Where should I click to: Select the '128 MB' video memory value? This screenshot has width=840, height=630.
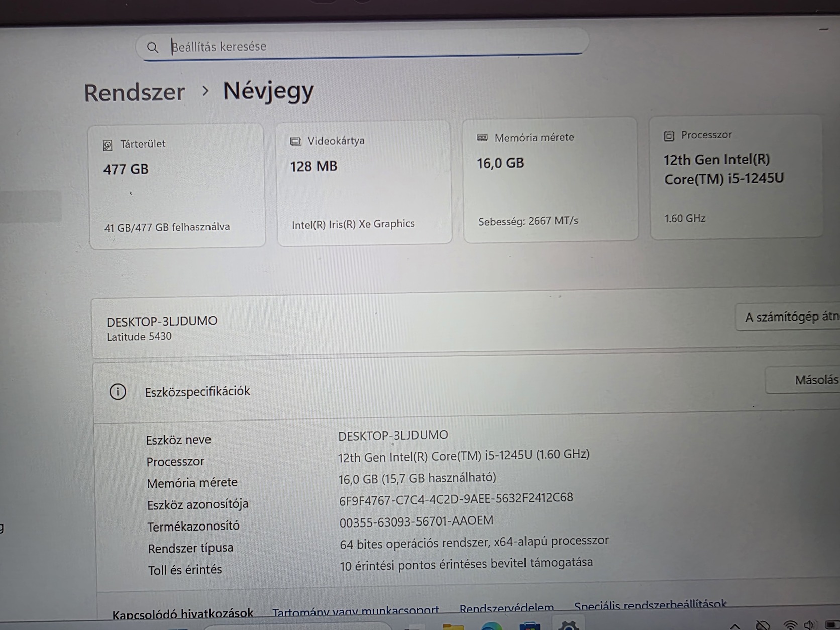point(313,166)
